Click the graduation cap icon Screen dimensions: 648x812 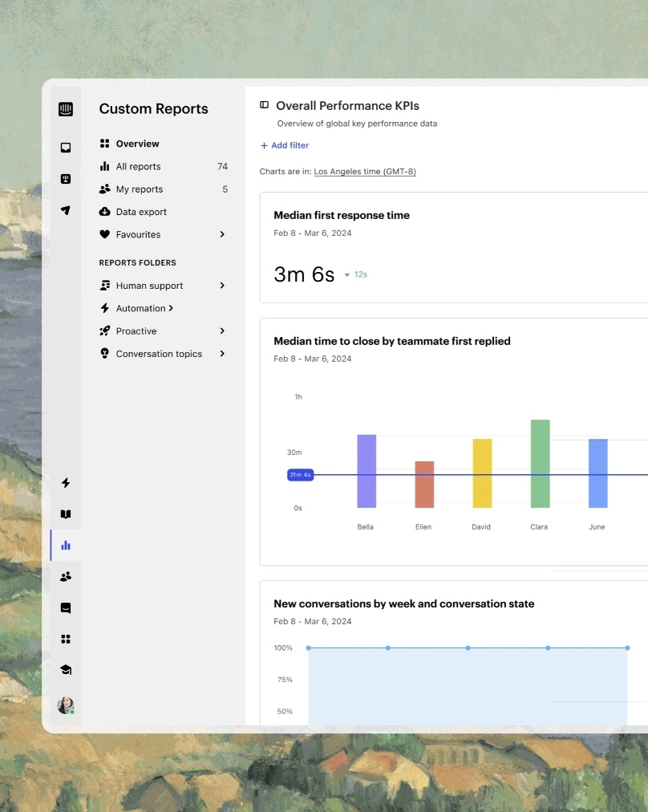point(66,670)
